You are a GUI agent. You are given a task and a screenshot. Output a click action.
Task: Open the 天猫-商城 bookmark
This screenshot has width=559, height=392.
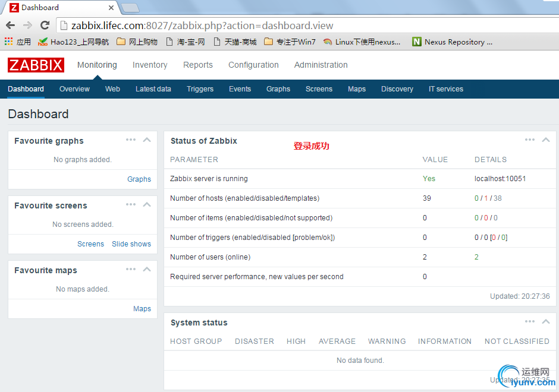(235, 42)
